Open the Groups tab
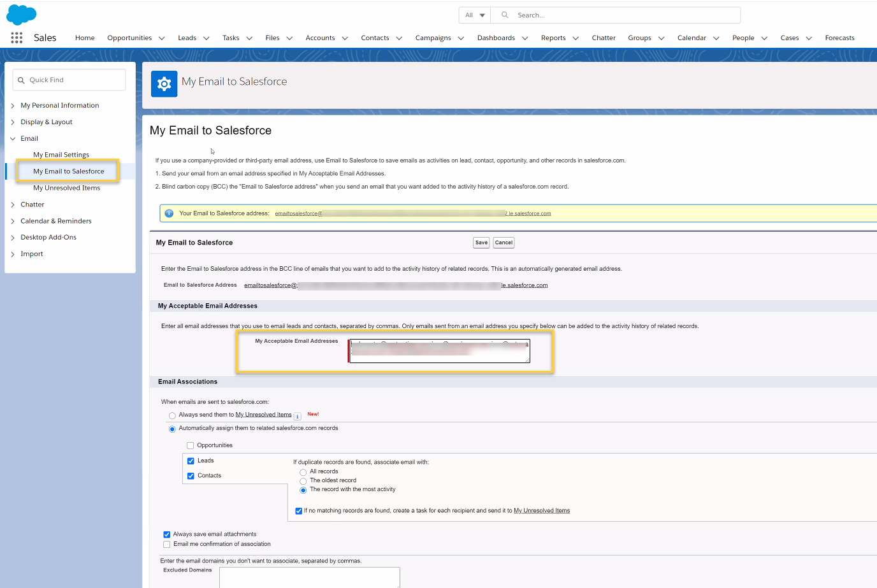Image resolution: width=877 pixels, height=588 pixels. pyautogui.click(x=639, y=38)
